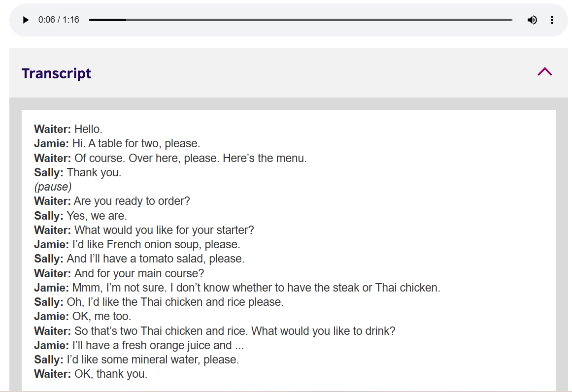The image size is (572, 392).
Task: Click the "A table for two, please" line
Action: (x=117, y=144)
